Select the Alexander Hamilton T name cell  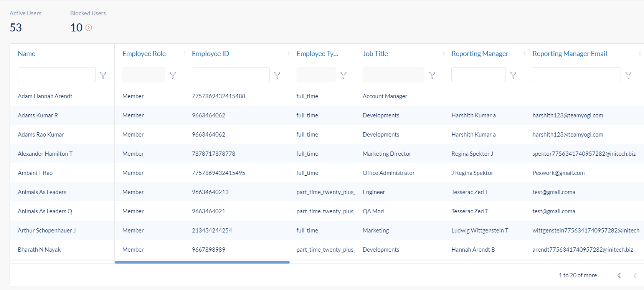pyautogui.click(x=45, y=154)
